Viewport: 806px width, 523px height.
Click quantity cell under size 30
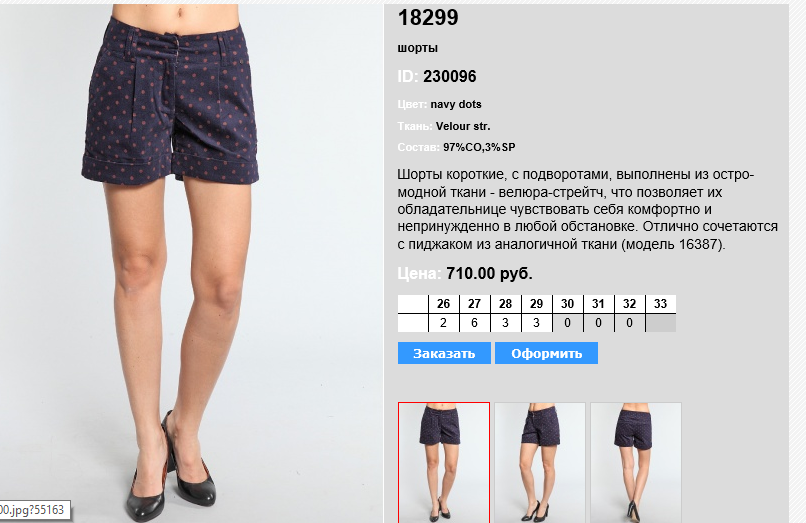pyautogui.click(x=567, y=323)
